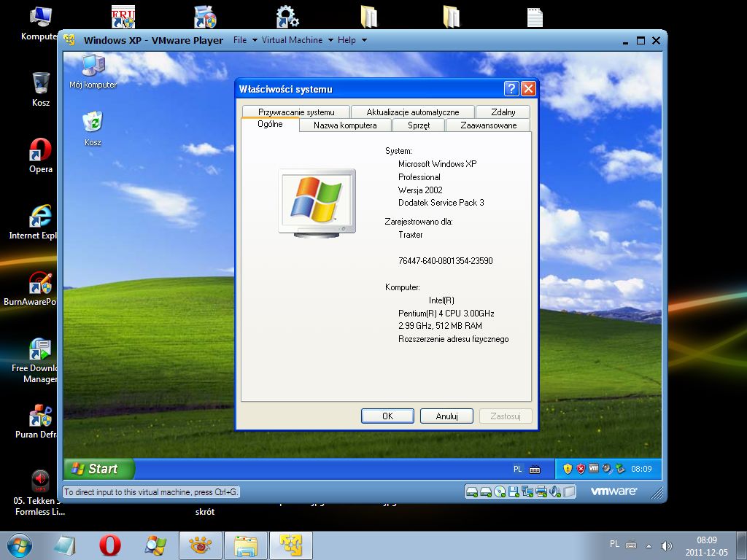Select the host Kosz recycle bin icon
Viewport: 747px width, 560px height.
(x=41, y=90)
